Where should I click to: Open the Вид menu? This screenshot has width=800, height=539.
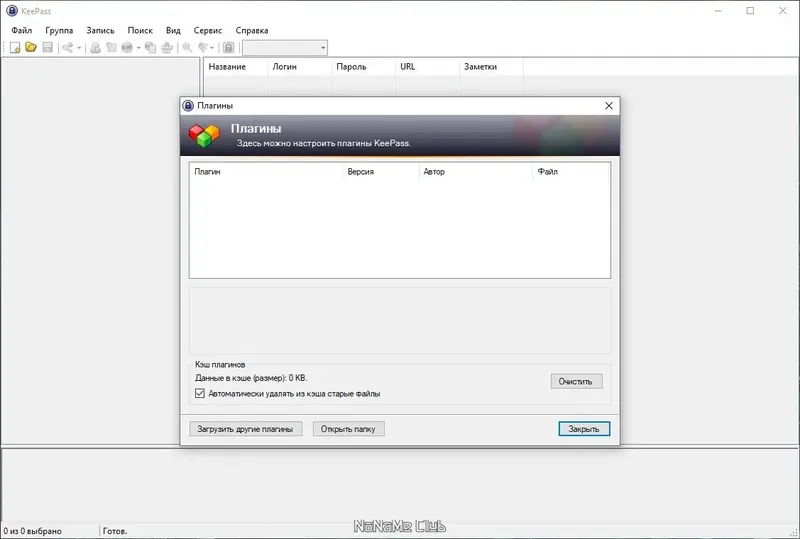[x=173, y=30]
